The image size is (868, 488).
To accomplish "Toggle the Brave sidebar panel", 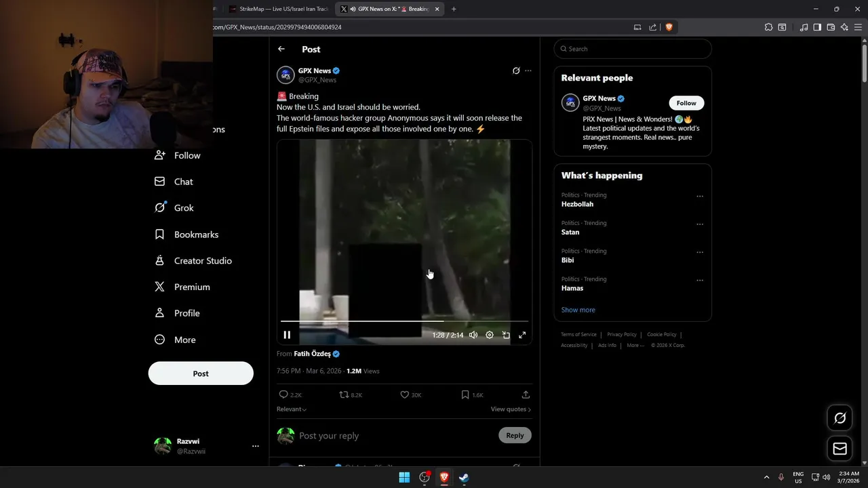I will pos(817,27).
